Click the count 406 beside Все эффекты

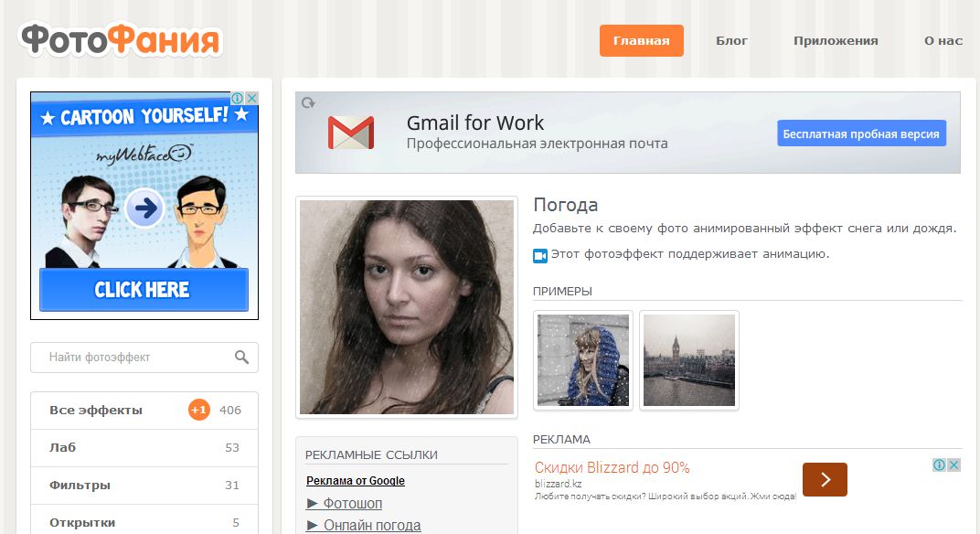coord(230,411)
